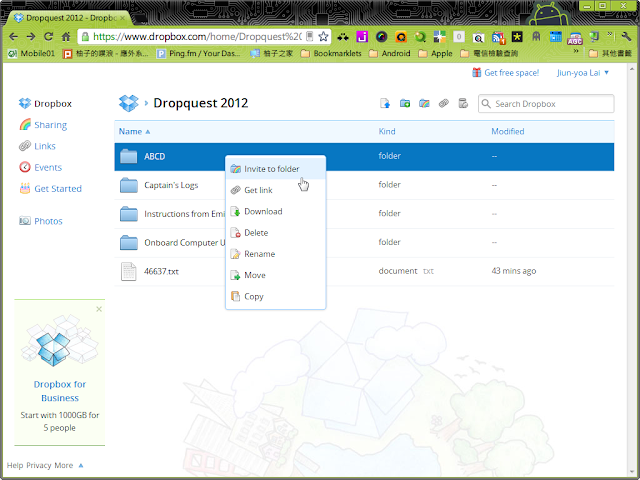Open the Bookmarklets bookmarks folder

click(x=331, y=53)
